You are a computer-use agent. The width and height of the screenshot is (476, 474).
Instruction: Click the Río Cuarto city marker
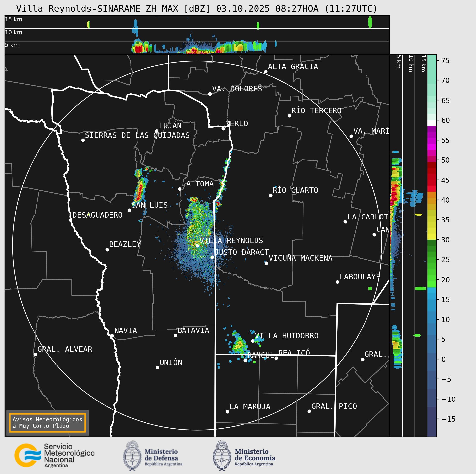(x=271, y=195)
